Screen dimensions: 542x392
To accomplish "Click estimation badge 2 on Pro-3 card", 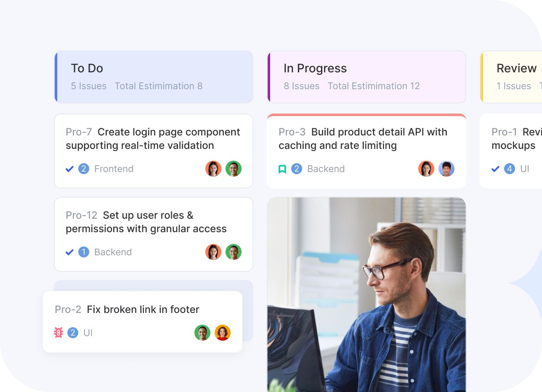I will (297, 169).
